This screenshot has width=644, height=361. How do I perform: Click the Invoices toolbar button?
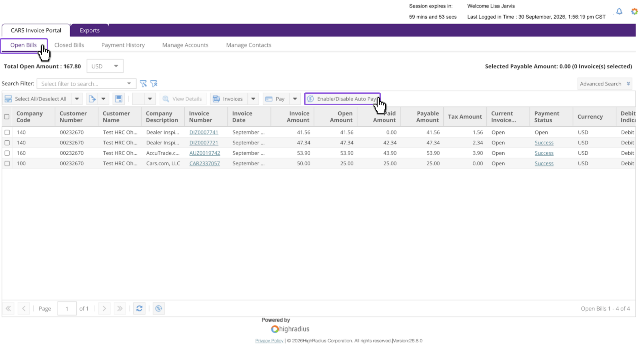coord(229,99)
